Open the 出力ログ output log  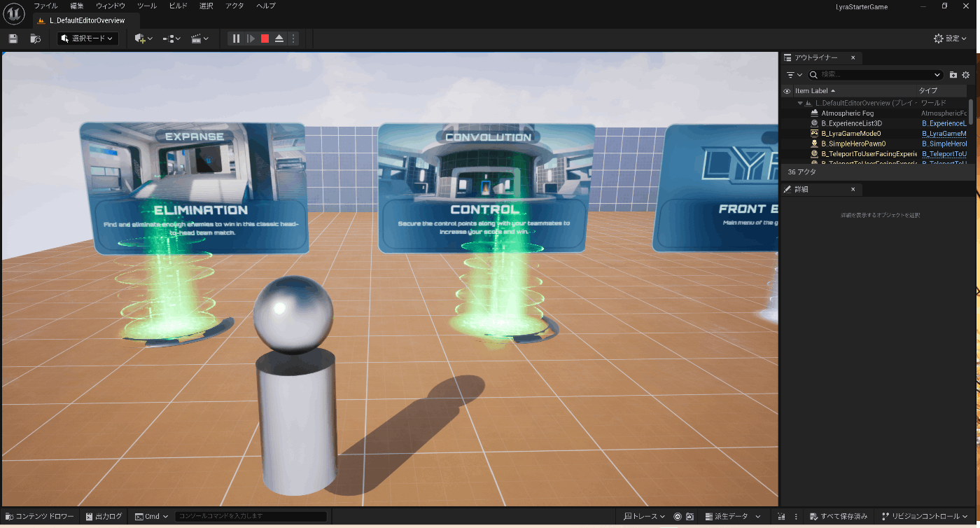point(104,516)
